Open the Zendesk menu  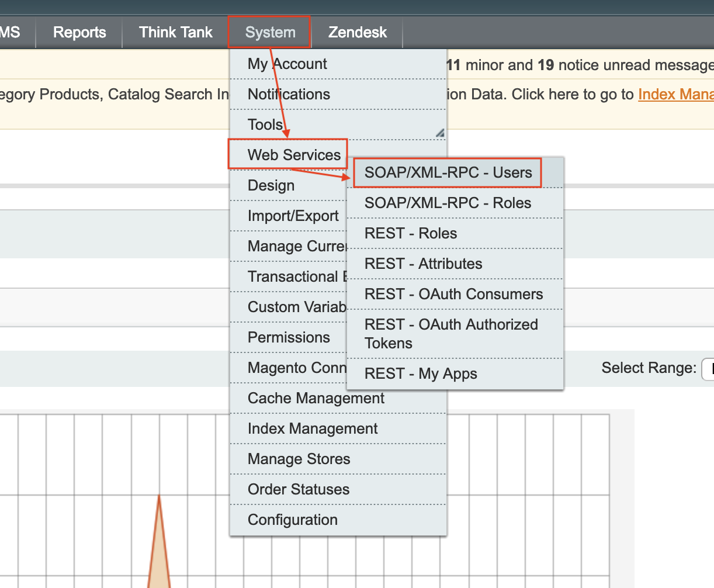358,32
